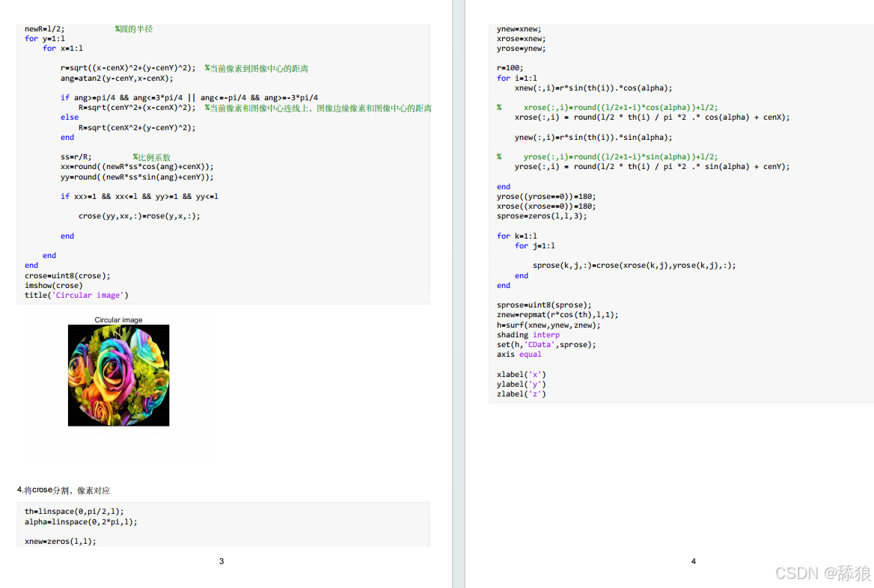Click the line 'xnew=zeros(l,l);'
The height and width of the screenshot is (588, 874).
click(x=60, y=542)
